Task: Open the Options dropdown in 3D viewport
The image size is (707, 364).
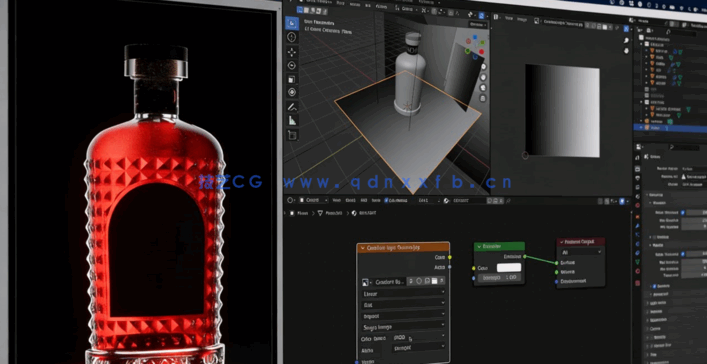Action: click(477, 24)
